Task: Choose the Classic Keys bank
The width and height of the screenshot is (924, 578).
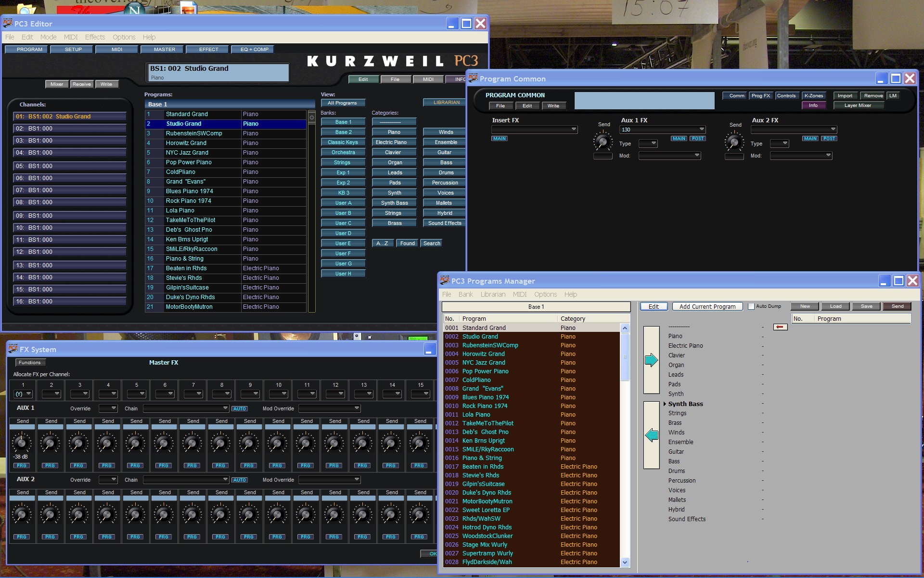Action: click(x=343, y=143)
